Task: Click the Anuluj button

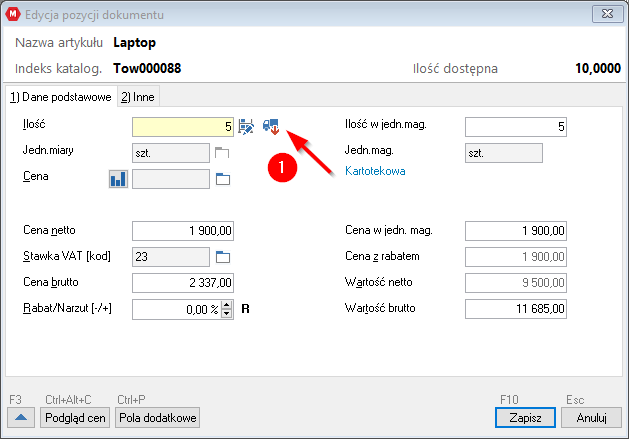Action: 592,417
